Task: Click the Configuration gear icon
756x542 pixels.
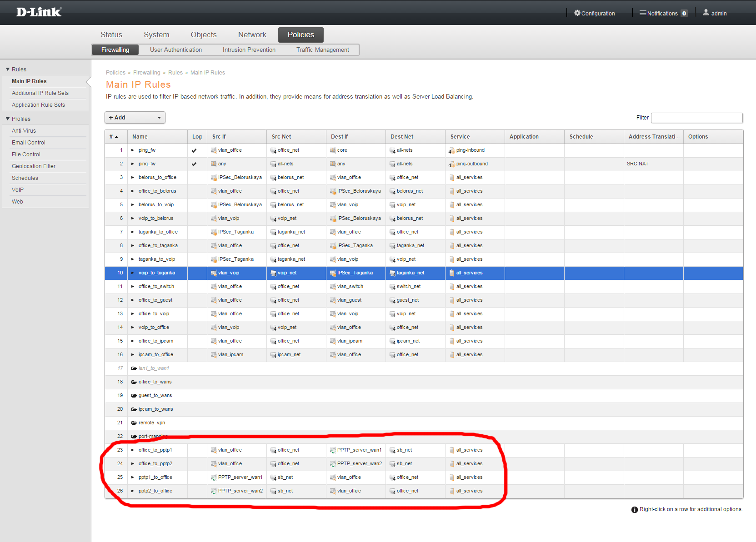Action: (577, 13)
